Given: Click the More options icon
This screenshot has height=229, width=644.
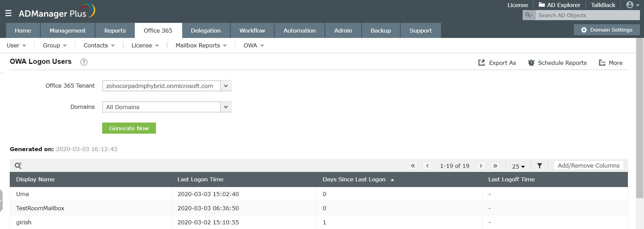Looking at the screenshot, I should [x=602, y=63].
